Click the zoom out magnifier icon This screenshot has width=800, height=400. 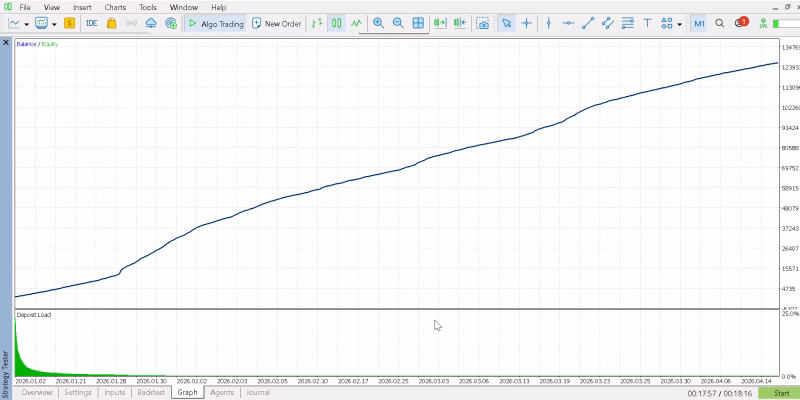[x=398, y=23]
